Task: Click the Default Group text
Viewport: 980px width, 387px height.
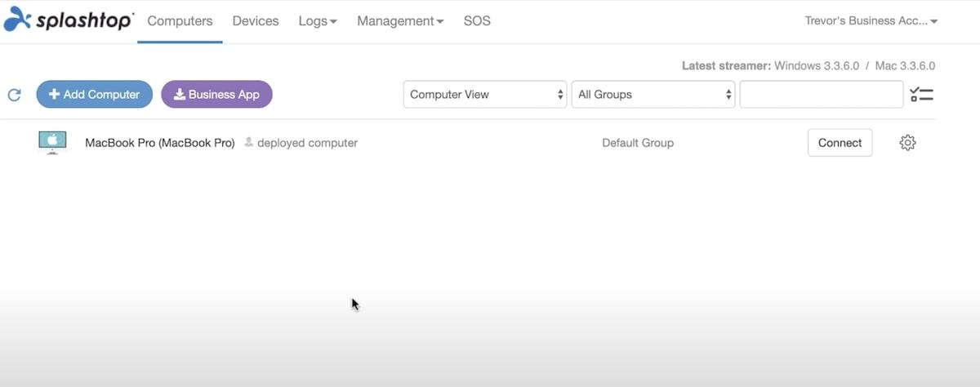Action: [x=638, y=143]
